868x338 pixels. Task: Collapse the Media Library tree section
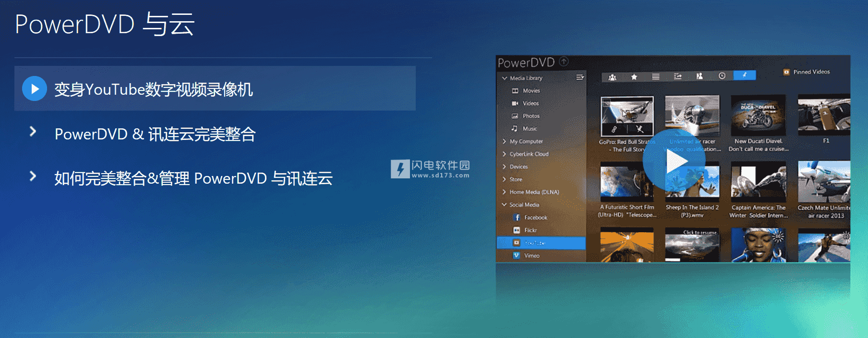(504, 78)
